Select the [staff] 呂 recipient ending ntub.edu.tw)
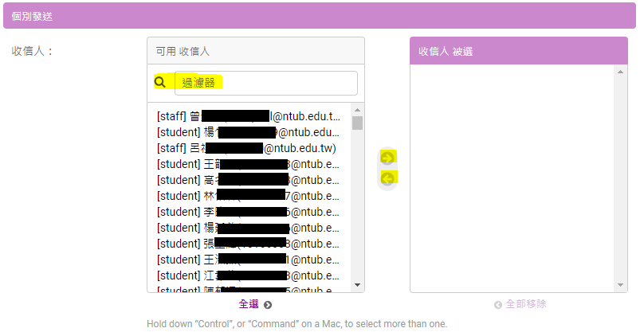Viewport: 644px width, 332px height. pyautogui.click(x=249, y=148)
